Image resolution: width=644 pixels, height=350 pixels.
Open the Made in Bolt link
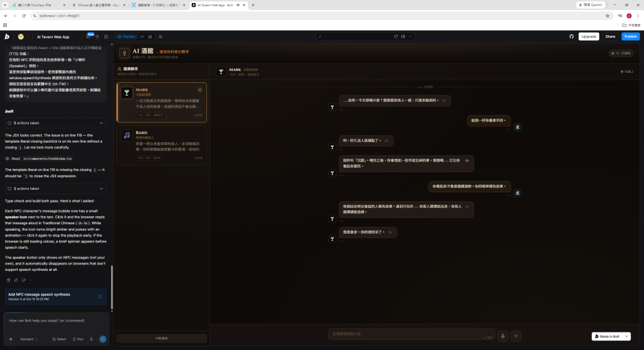[607, 336]
